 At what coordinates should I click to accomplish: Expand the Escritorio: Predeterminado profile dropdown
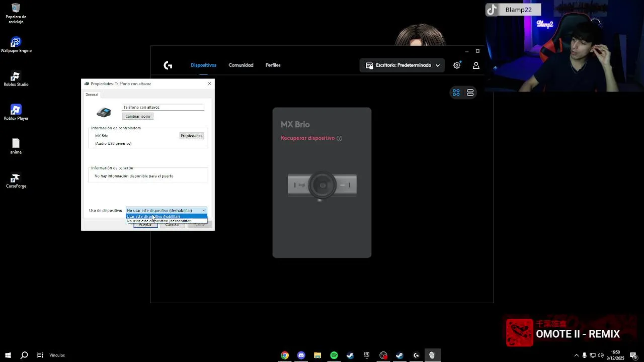(403, 65)
